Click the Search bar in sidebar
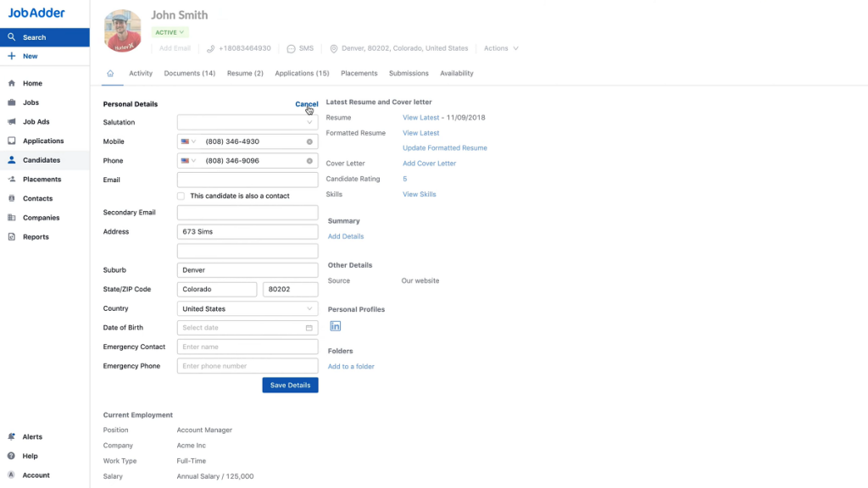This screenshot has width=868, height=488. (45, 37)
